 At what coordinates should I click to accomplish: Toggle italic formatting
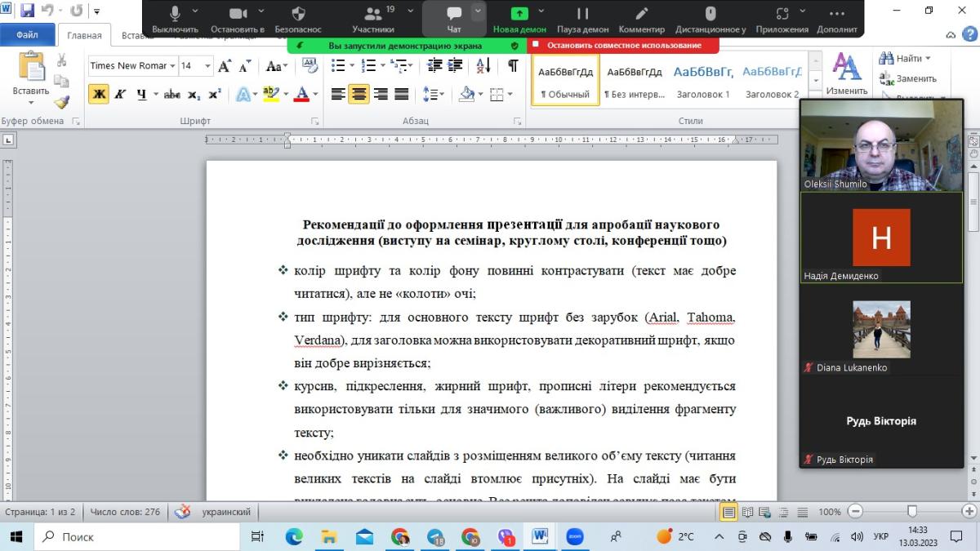[120, 95]
